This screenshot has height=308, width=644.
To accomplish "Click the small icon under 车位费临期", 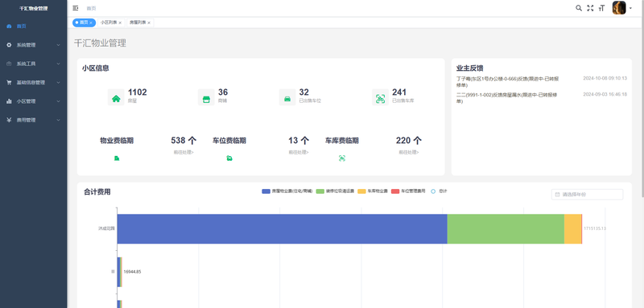I will 229,158.
